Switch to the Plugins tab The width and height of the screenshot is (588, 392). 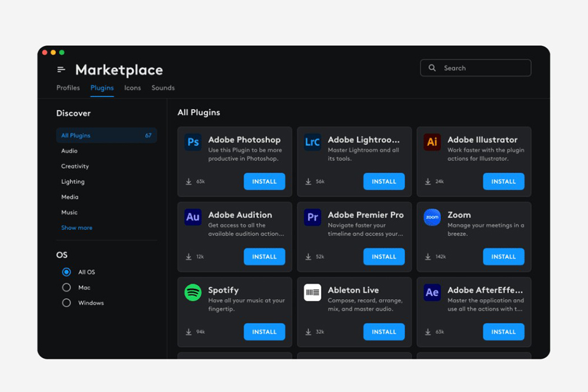pos(102,88)
